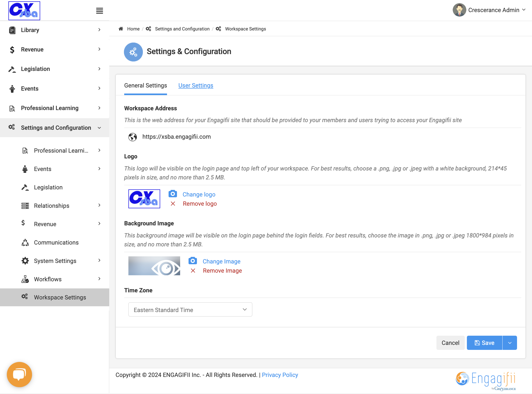The image size is (532, 394).
Task: Click the Workflows submenu icon
Action: (x=25, y=279)
